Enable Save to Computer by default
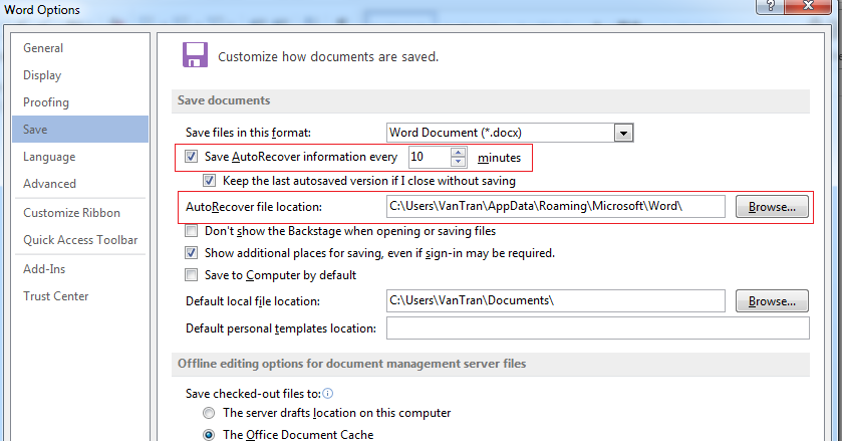Viewport: 842px width, 441px height. tap(192, 275)
